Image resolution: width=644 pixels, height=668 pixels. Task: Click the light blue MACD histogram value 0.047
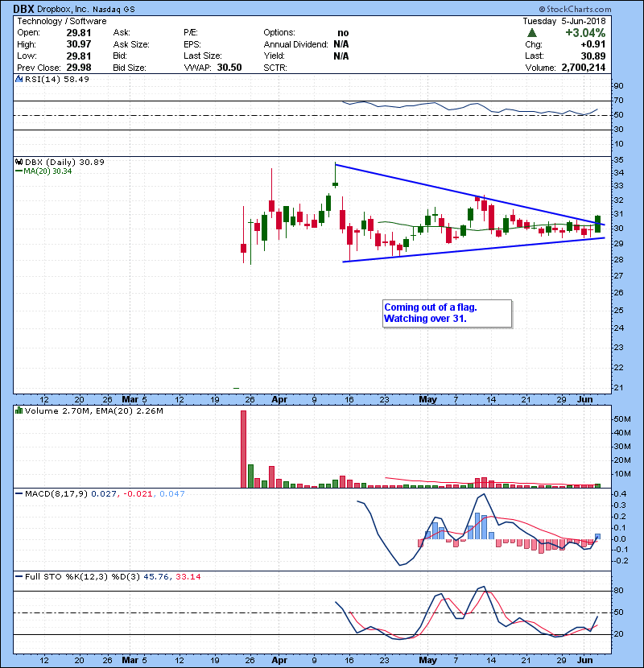click(x=172, y=493)
